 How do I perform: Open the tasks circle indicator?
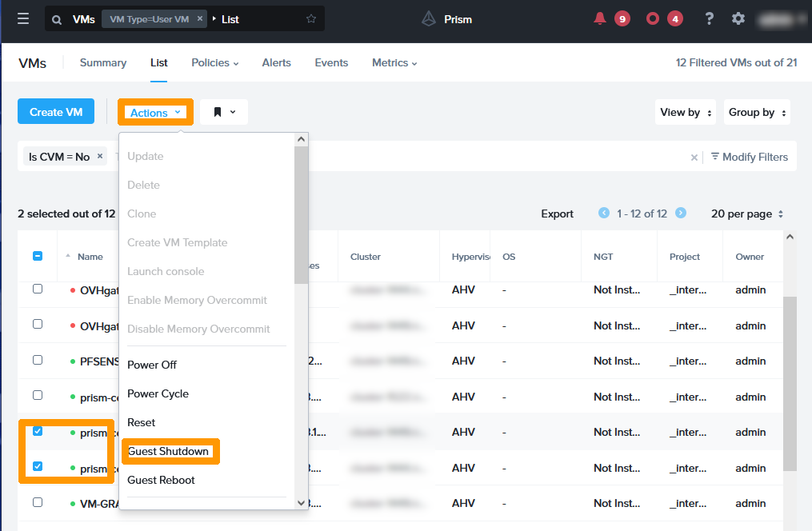click(653, 18)
